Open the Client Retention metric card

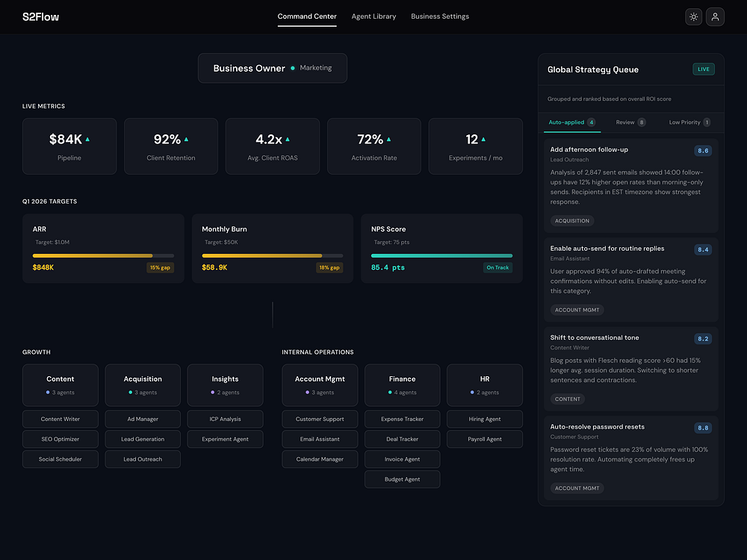(170, 146)
